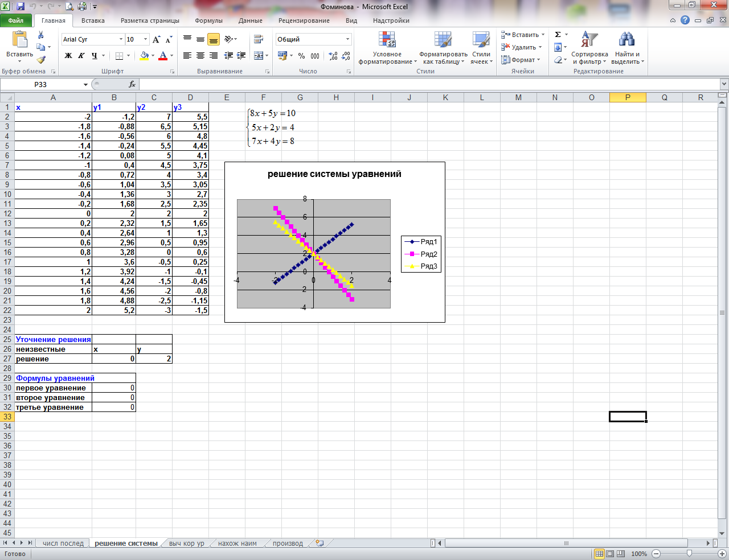Click the Cut scissors icon
The height and width of the screenshot is (560, 729).
41,35
